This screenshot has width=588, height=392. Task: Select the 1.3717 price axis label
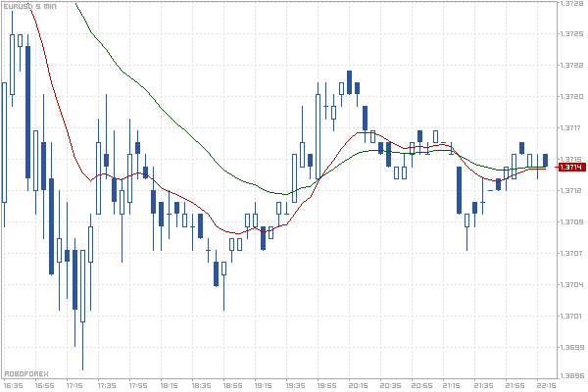(x=572, y=128)
